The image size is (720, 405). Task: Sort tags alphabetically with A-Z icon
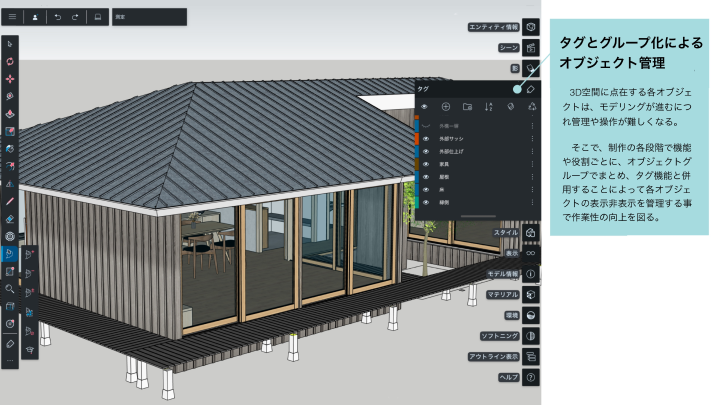point(489,107)
